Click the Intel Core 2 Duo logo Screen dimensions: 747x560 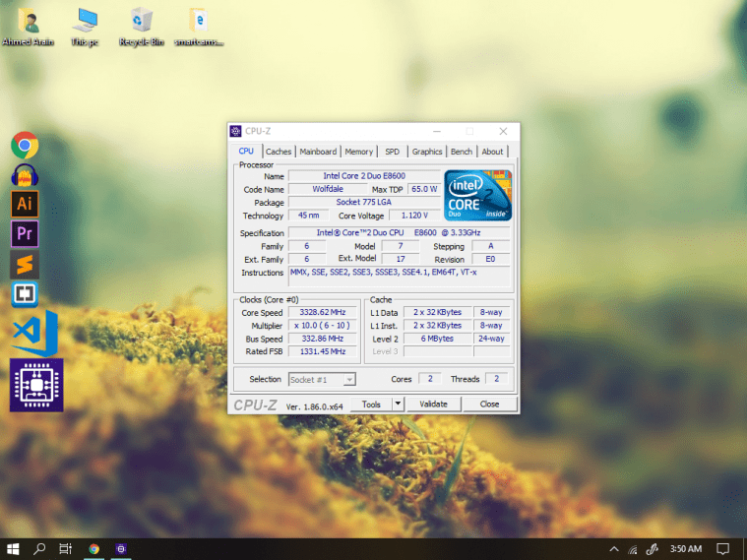(478, 196)
